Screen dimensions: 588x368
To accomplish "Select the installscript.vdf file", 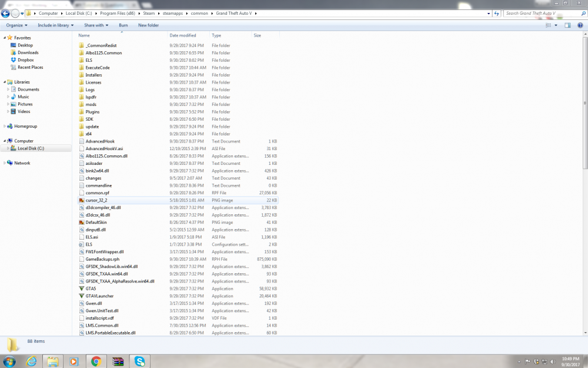I will pos(99,318).
